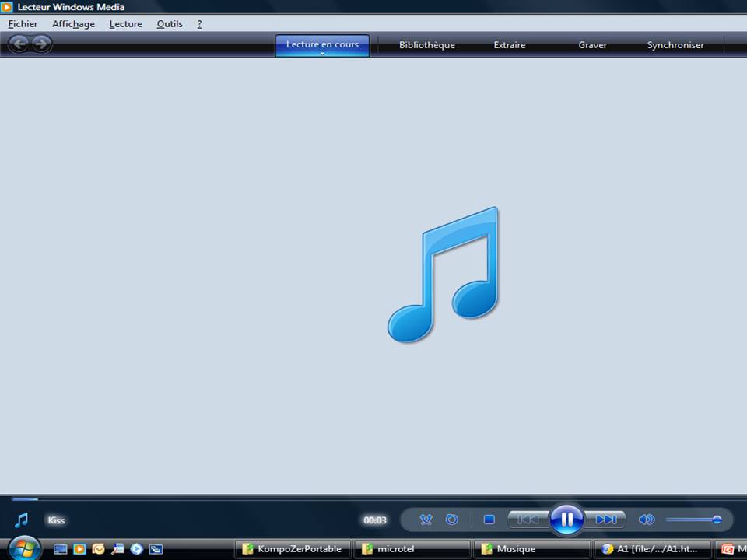Click the music note icon beside Kiss
Screen dimensions: 747x560
click(x=22, y=520)
